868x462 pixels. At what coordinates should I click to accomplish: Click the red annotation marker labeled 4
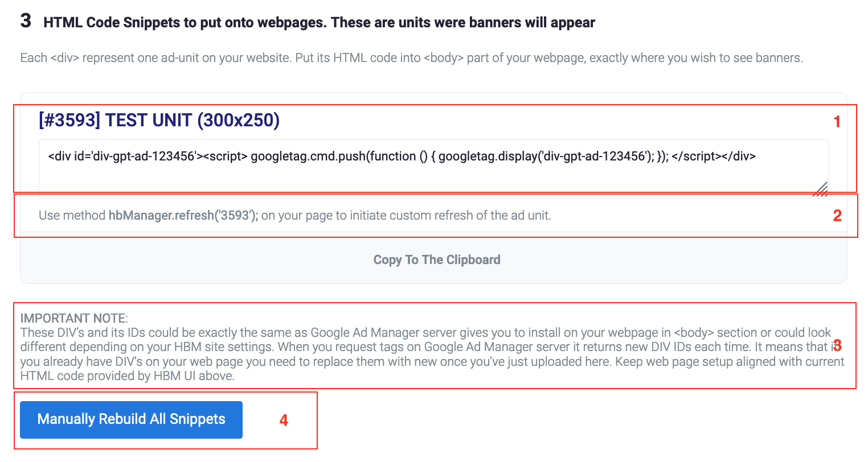point(283,420)
